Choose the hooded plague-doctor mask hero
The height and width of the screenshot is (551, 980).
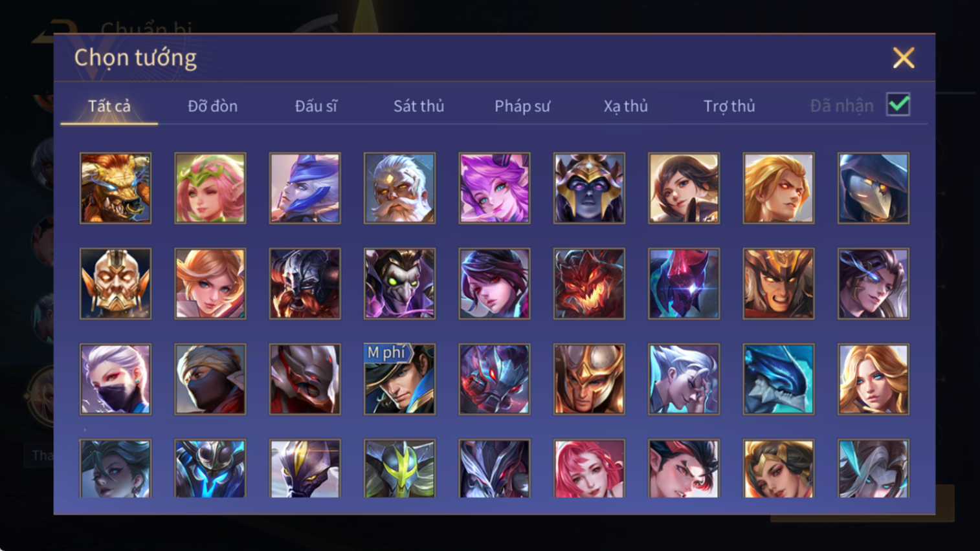(x=873, y=188)
